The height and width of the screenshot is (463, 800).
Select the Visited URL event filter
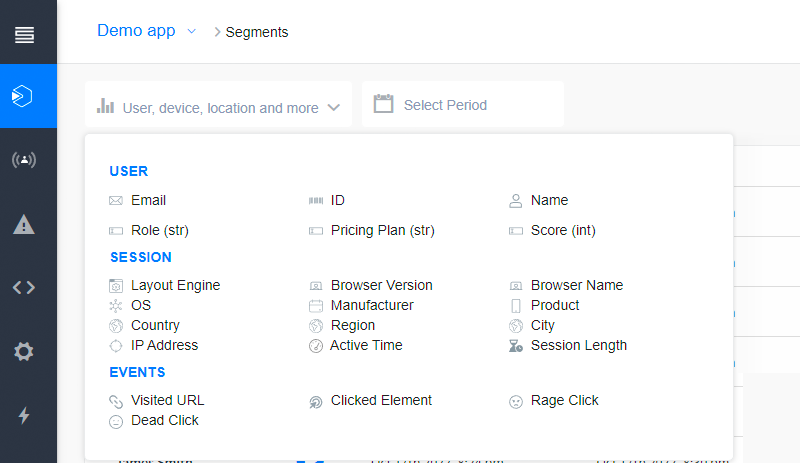[x=167, y=400]
